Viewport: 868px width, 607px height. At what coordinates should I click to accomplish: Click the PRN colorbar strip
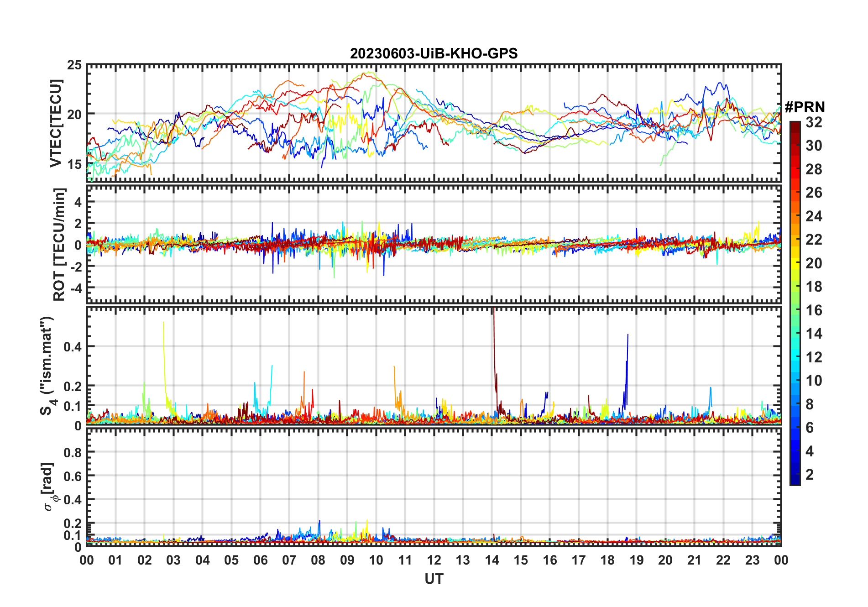tap(795, 303)
